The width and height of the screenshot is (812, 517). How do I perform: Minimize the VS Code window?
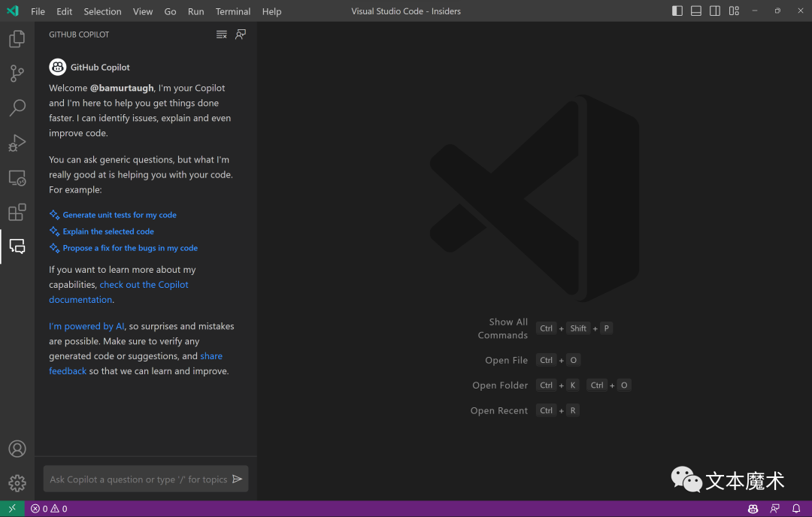coord(755,11)
